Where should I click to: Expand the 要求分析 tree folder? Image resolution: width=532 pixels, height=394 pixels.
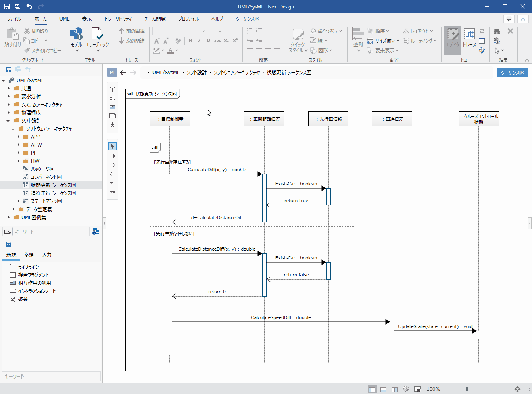click(x=9, y=96)
